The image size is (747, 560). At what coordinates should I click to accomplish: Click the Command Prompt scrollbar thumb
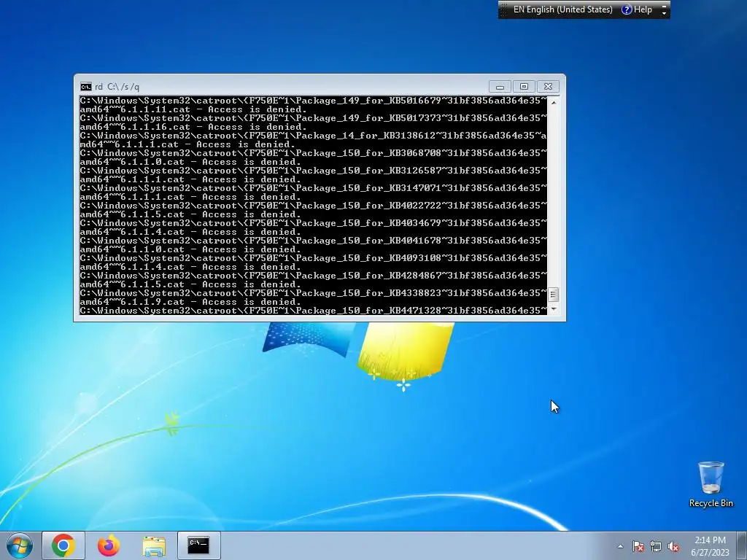(553, 295)
